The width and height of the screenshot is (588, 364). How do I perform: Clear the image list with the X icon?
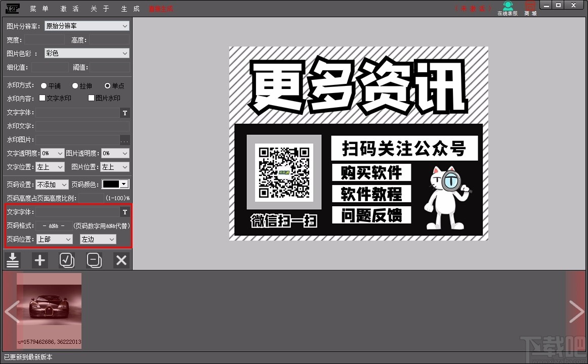point(120,260)
